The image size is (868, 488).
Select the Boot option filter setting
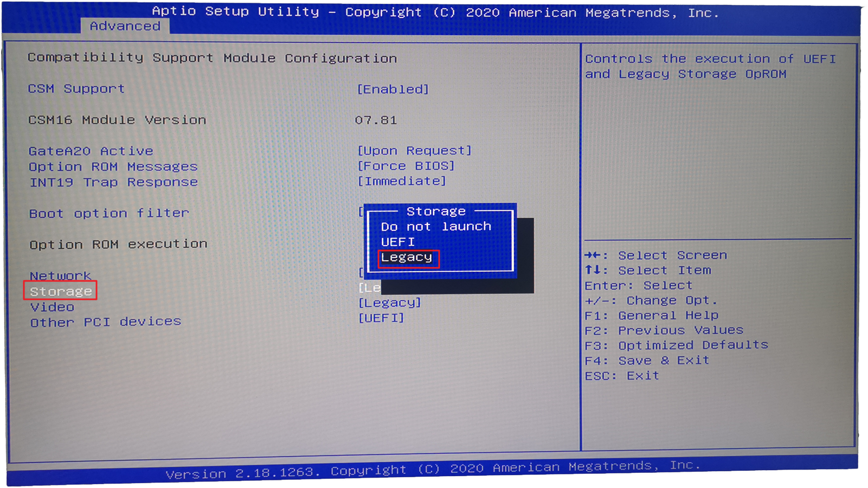pos(109,213)
